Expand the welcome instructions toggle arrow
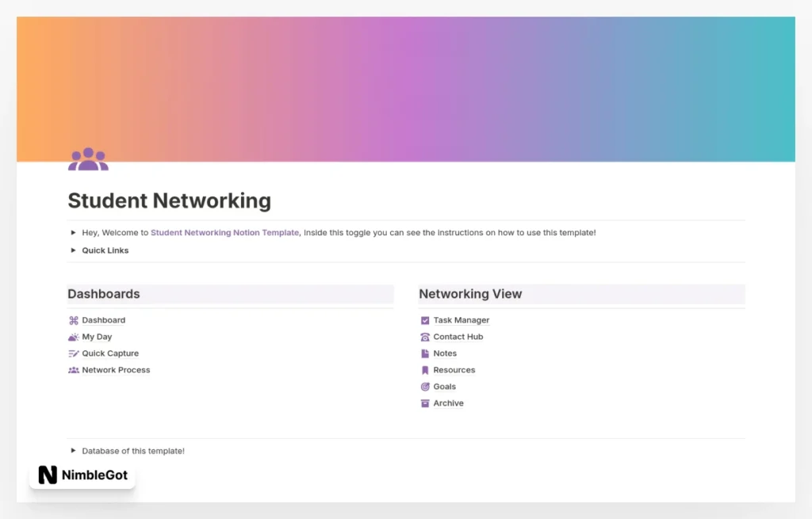812x519 pixels. click(x=73, y=233)
